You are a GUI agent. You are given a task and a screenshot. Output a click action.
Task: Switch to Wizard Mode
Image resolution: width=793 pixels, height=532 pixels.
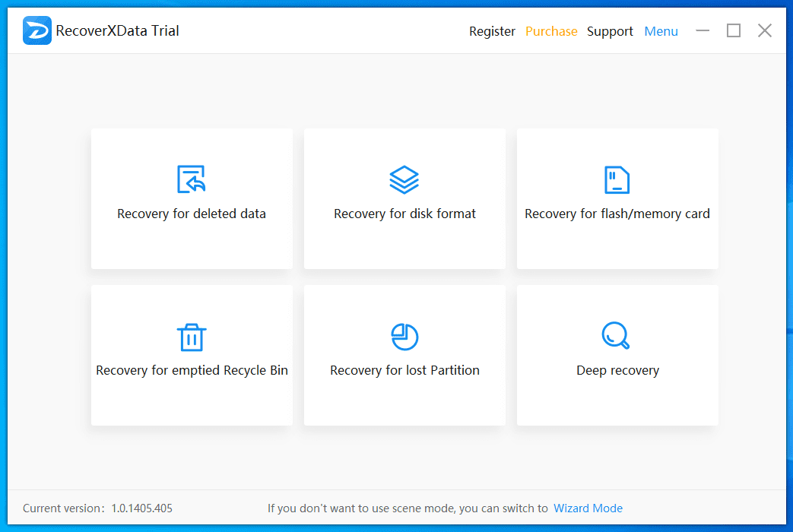tap(588, 508)
